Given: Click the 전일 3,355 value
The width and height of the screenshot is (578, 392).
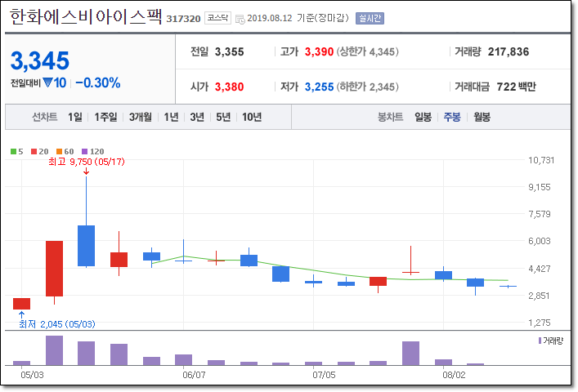Looking at the screenshot, I should pyautogui.click(x=229, y=52).
